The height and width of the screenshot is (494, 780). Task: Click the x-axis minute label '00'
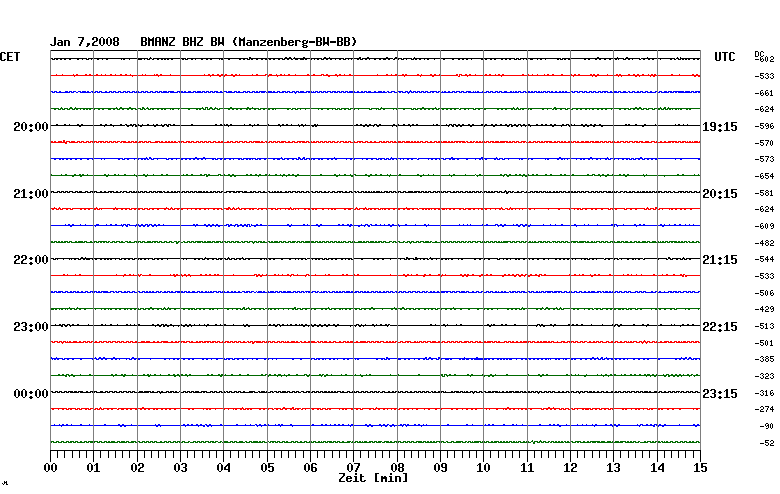tap(50, 468)
